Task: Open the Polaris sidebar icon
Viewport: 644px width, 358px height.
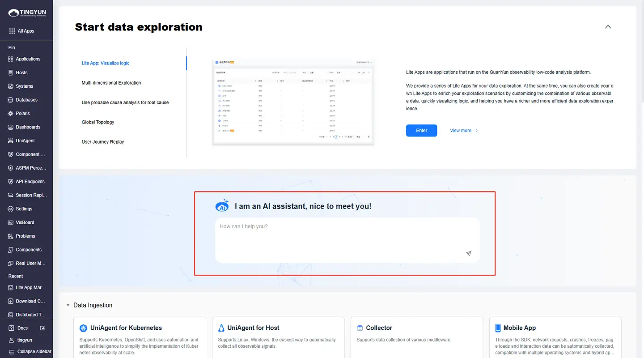Action: 11,114
